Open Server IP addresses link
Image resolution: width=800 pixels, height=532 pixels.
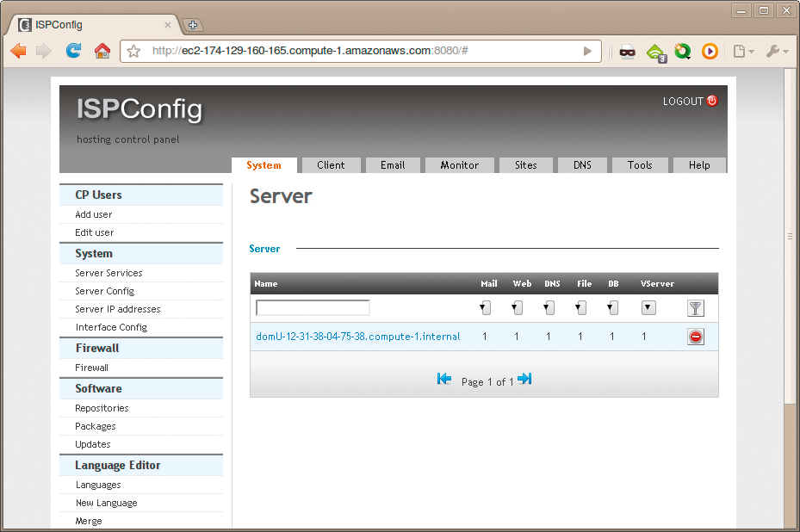pyautogui.click(x=118, y=309)
